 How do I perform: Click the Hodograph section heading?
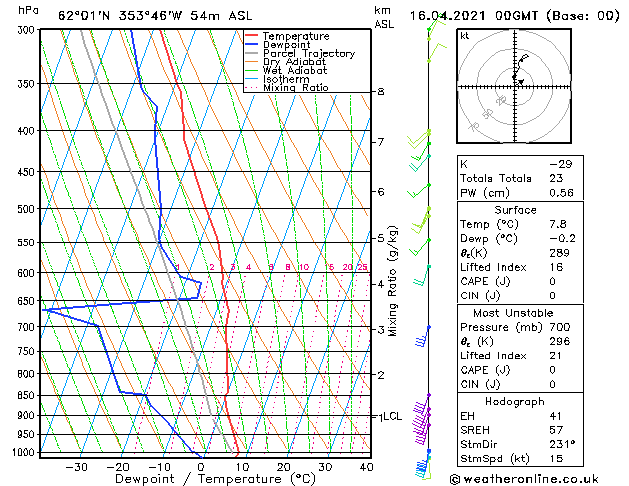coord(515,401)
